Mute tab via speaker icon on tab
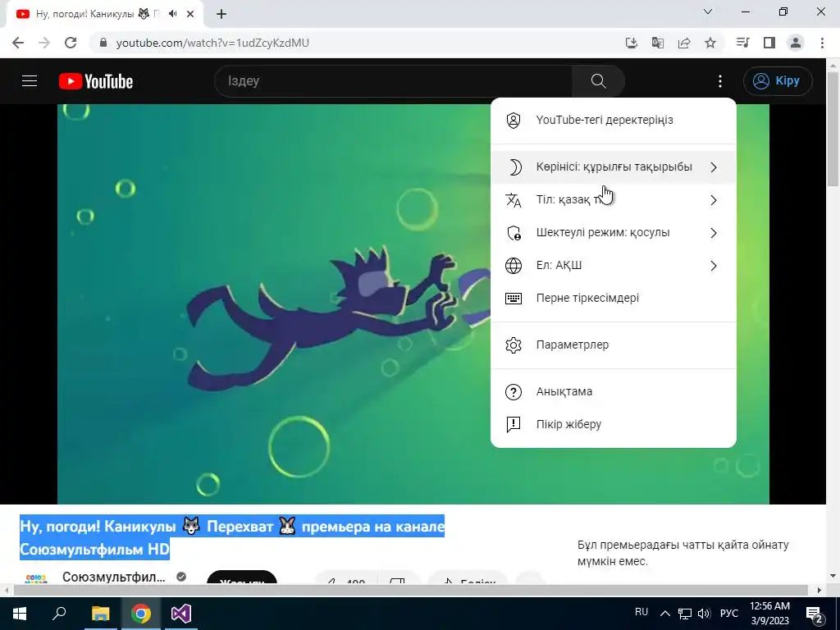 tap(172, 14)
